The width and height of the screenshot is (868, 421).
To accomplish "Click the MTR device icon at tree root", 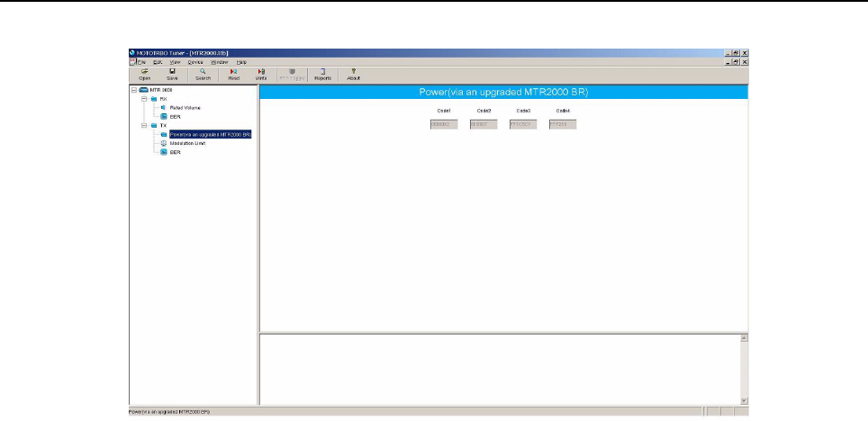I will (x=143, y=90).
